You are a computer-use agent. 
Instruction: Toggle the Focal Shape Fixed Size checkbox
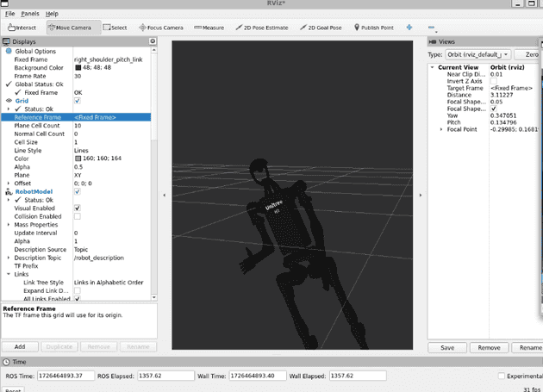coord(494,109)
